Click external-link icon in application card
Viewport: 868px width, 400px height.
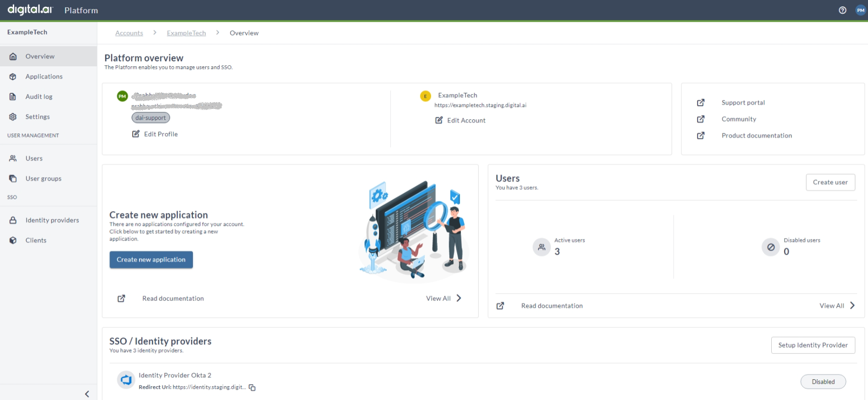[x=121, y=298]
